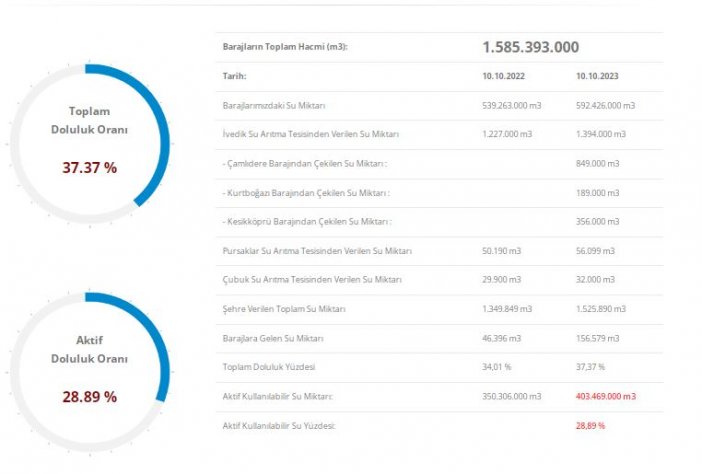Select the Çamlıdere Barajından Çekilen Su row

click(304, 164)
